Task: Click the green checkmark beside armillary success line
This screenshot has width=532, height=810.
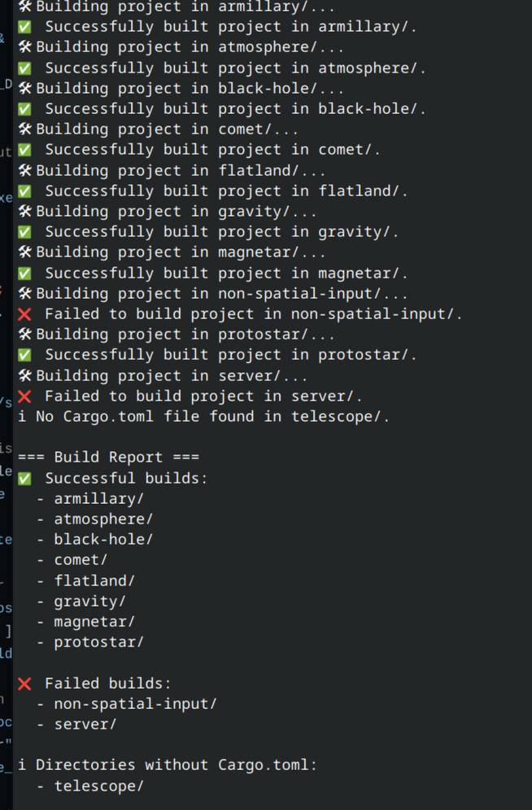Action: tap(24, 27)
